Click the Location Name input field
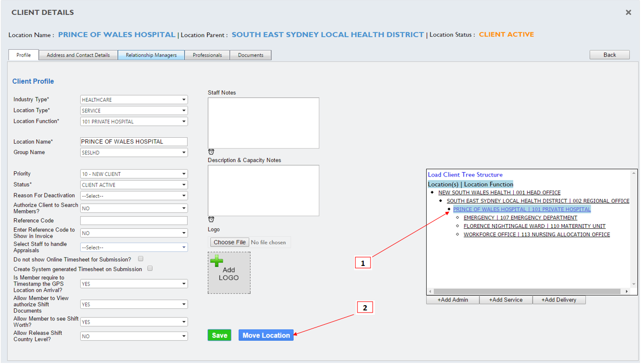This screenshot has width=641, height=364. 134,141
